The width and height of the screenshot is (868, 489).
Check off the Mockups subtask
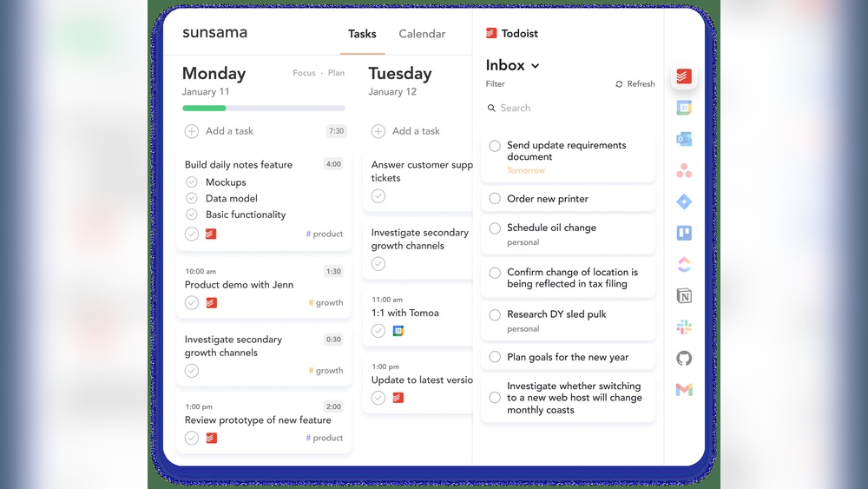coord(192,182)
